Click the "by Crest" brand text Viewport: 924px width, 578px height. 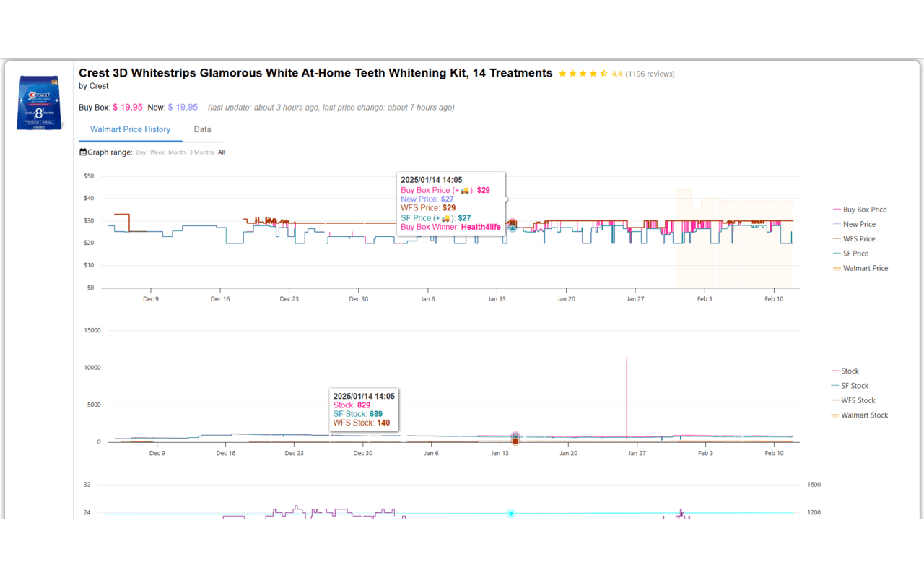[x=94, y=86]
